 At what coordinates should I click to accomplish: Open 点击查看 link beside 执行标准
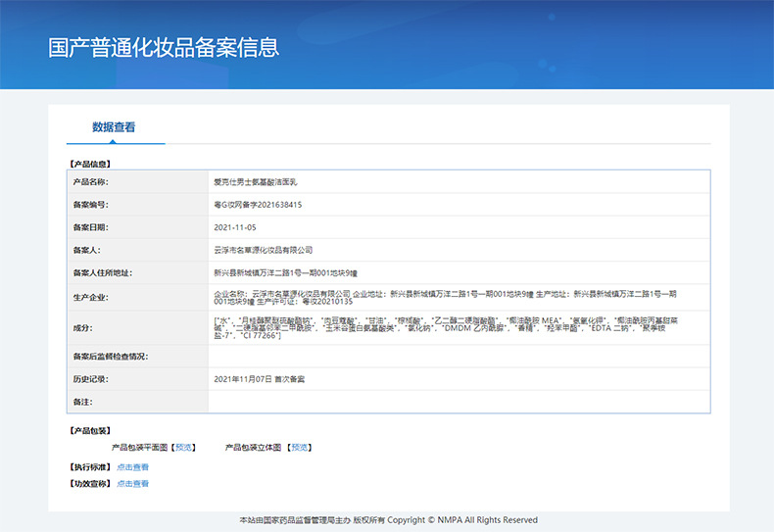pos(133,467)
